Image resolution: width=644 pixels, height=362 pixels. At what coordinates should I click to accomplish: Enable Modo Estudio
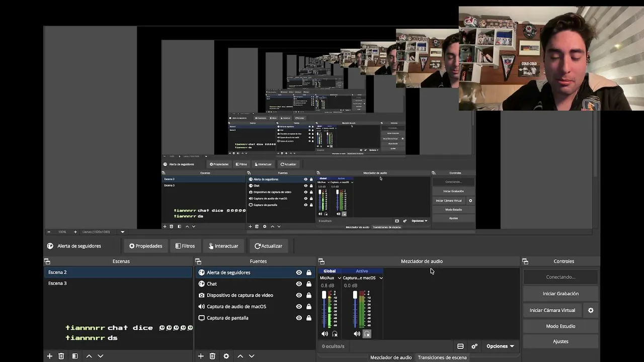(560, 326)
